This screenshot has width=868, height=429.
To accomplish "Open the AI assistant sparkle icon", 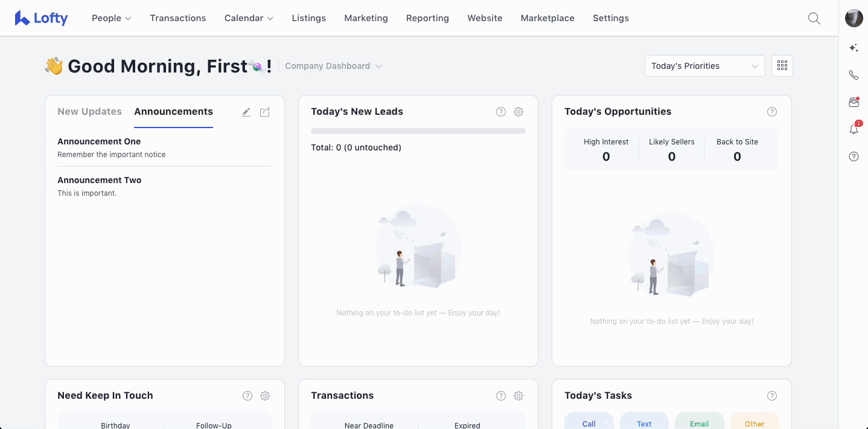I will pos(854,48).
